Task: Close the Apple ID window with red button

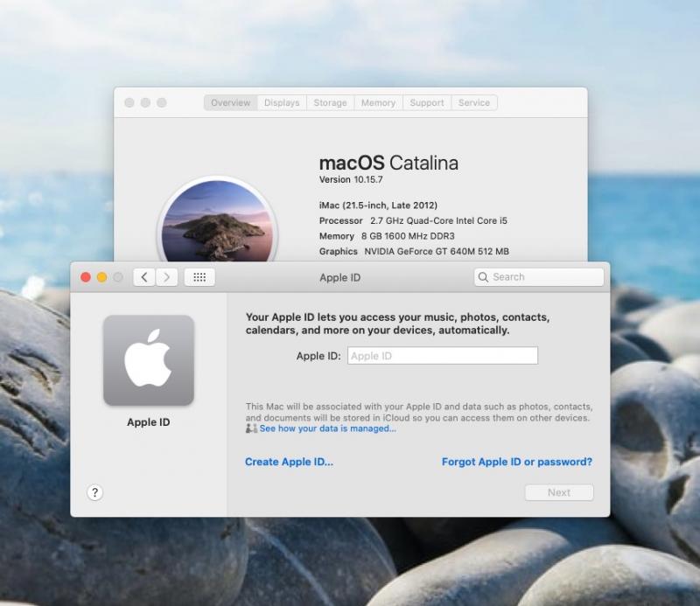Action: click(x=86, y=277)
